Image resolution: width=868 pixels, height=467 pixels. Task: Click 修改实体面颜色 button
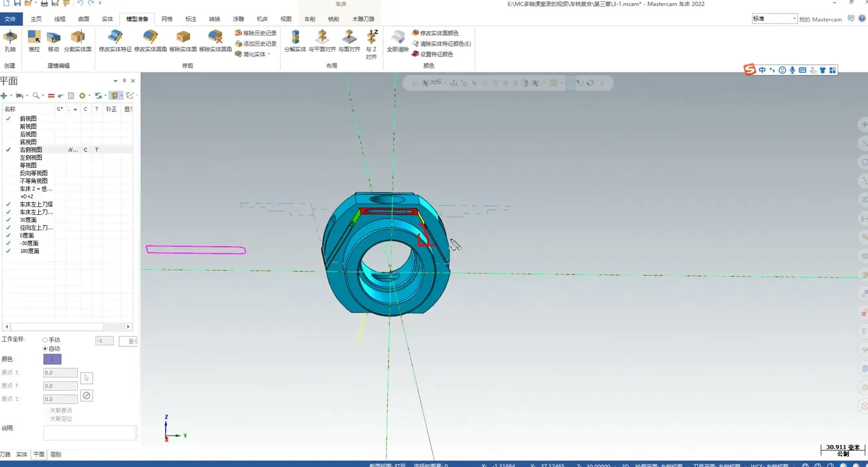click(x=439, y=33)
